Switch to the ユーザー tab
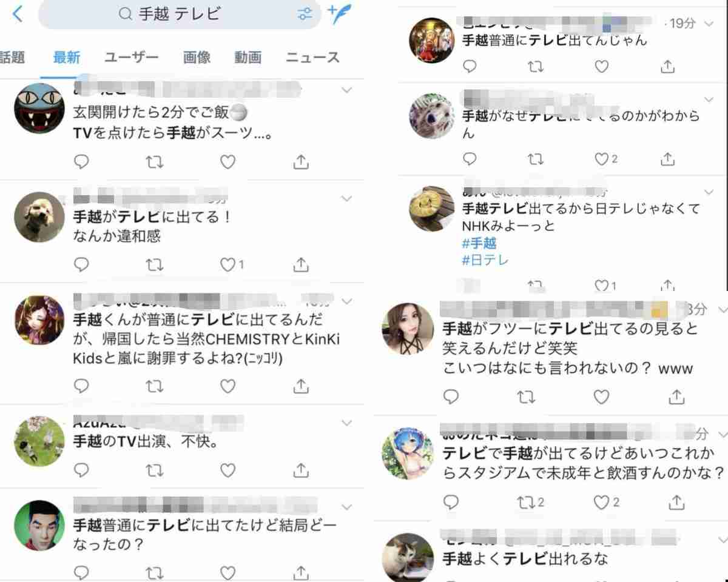 pos(131,58)
